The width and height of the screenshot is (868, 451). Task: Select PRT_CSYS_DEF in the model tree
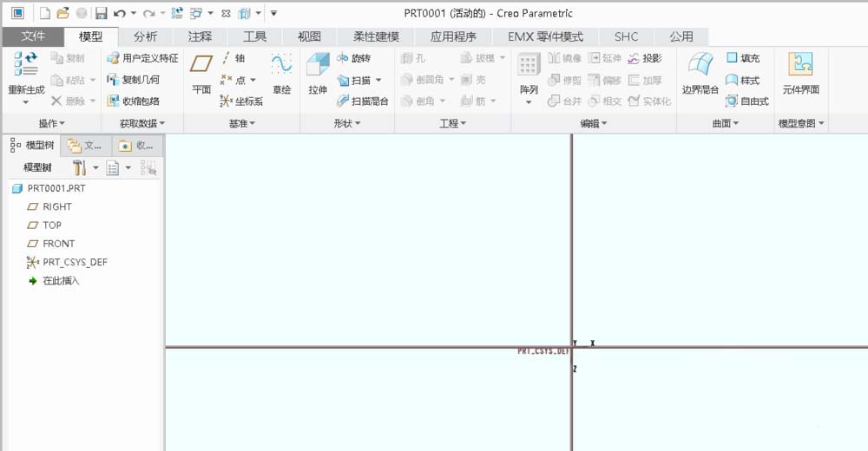coord(67,262)
